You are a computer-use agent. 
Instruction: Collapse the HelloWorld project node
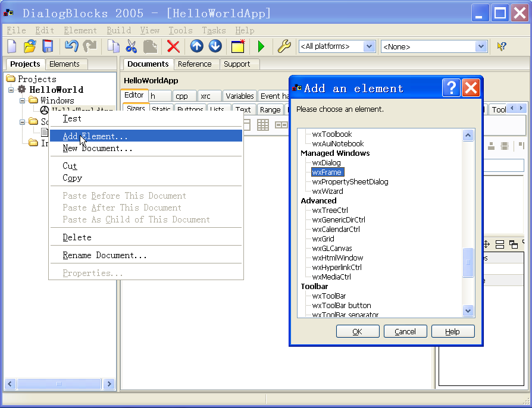[11, 90]
